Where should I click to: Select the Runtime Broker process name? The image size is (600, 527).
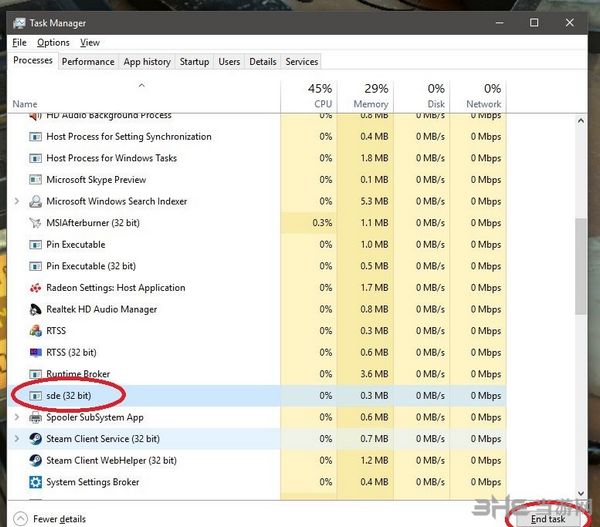point(78,374)
